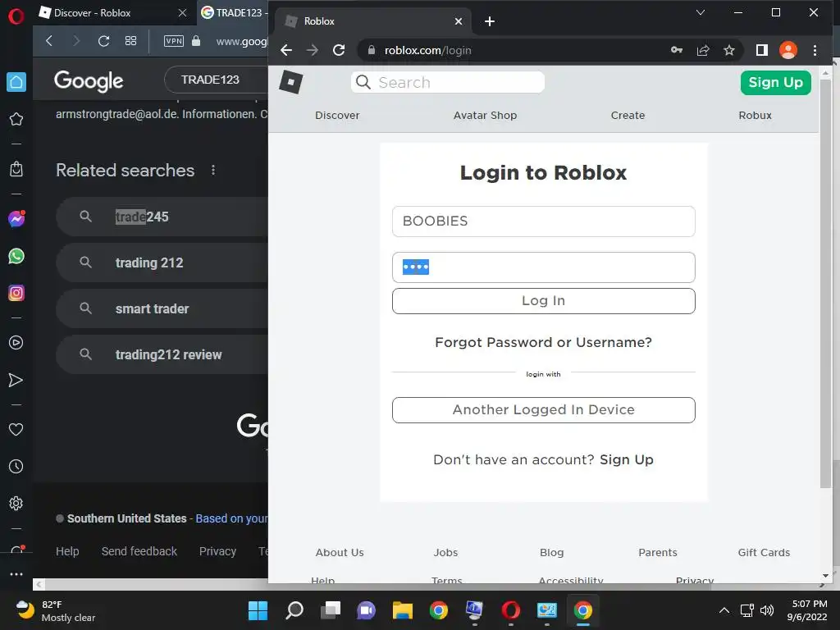Open the player icon in Opera sidebar

16,343
